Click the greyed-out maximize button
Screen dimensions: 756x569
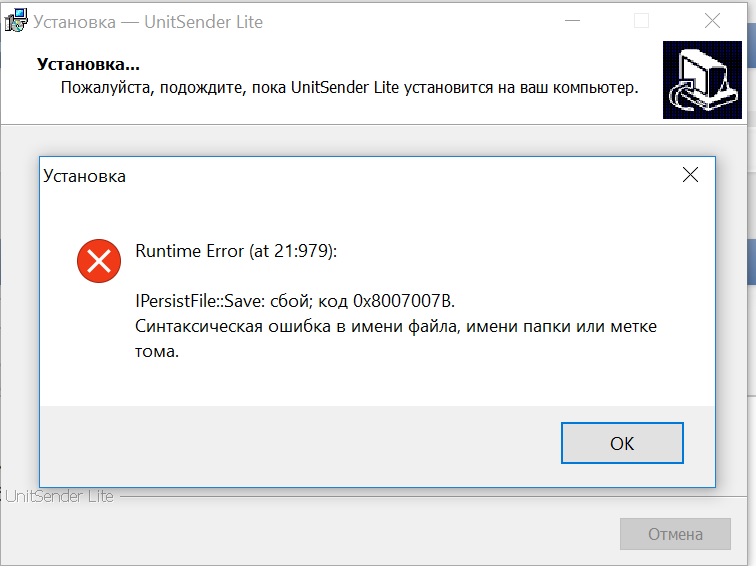641,19
